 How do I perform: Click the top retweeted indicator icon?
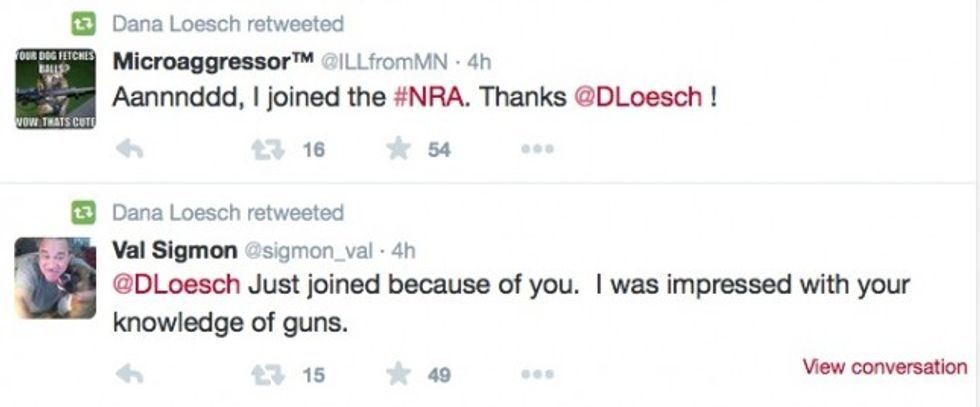click(x=82, y=23)
